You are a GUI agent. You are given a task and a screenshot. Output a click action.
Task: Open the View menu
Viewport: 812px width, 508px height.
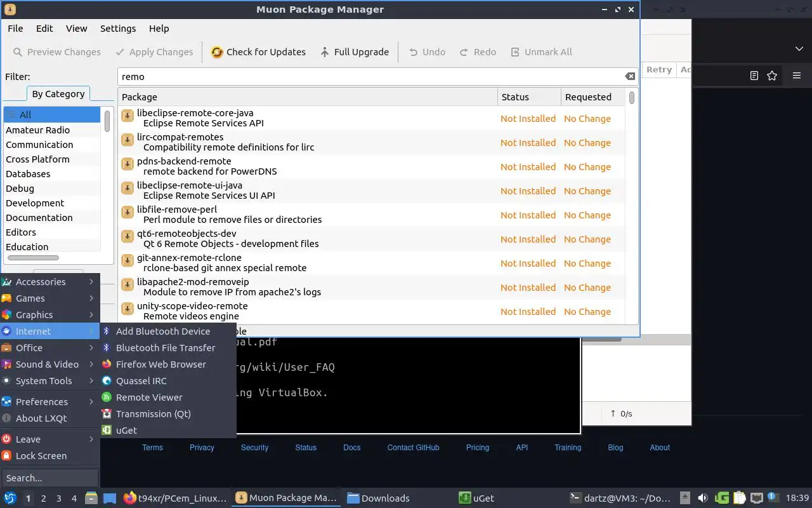coord(76,29)
